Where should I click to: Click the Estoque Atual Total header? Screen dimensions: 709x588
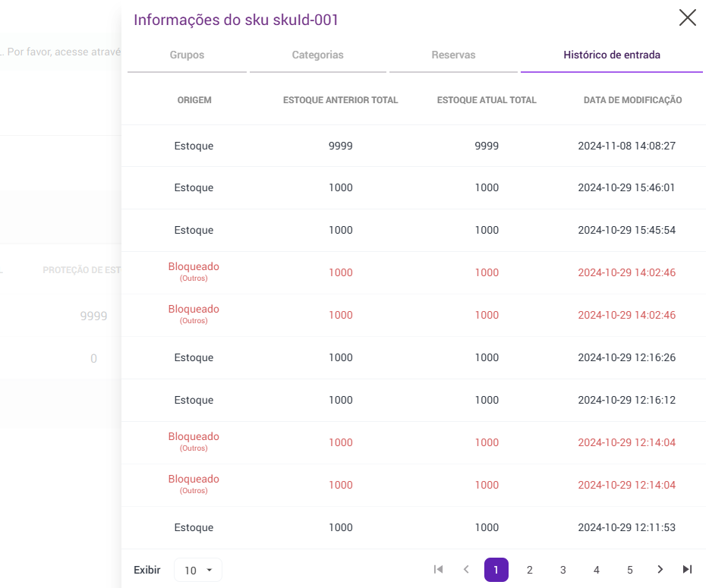click(487, 100)
